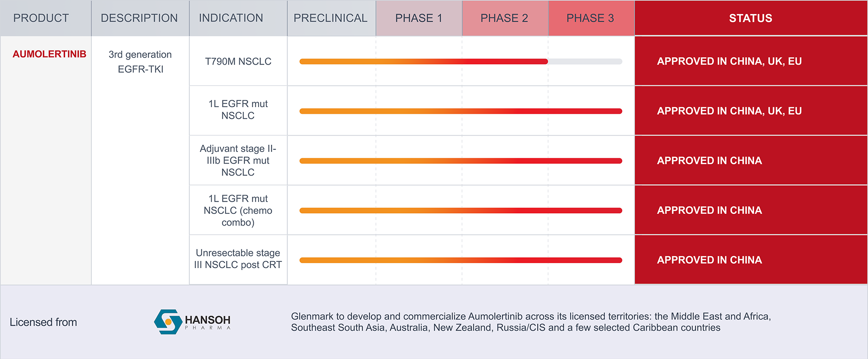The image size is (868, 359).
Task: Click the PRECLINICAL phase header
Action: 330,18
